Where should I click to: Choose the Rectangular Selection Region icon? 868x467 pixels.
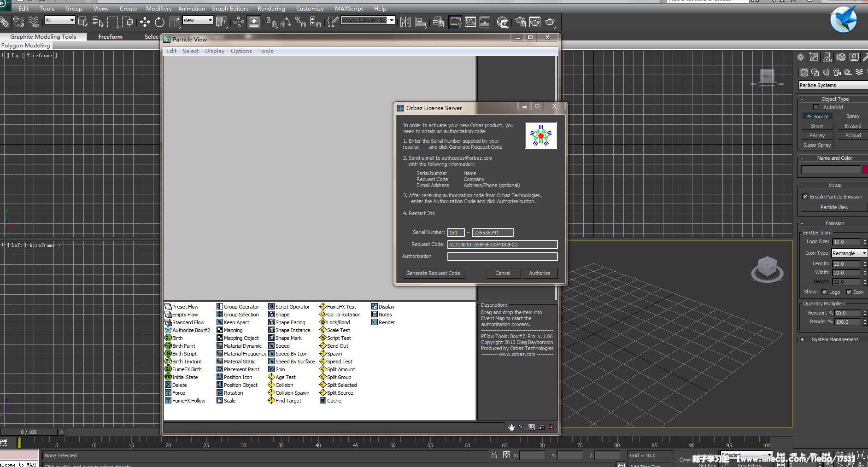click(112, 22)
